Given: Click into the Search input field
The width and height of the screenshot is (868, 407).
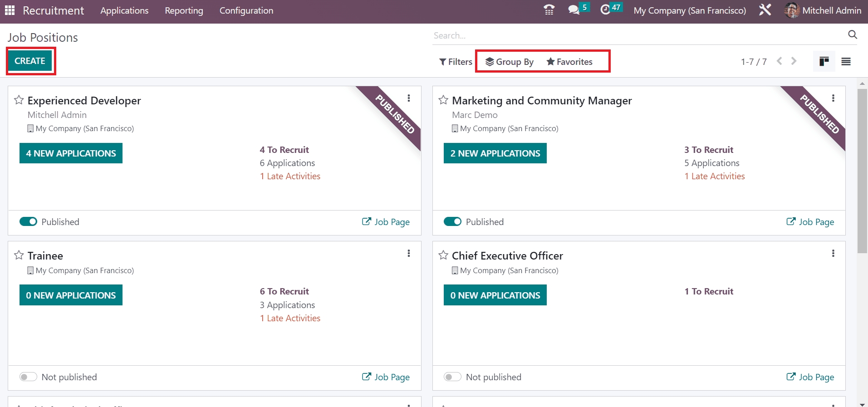Looking at the screenshot, I should pos(635,35).
